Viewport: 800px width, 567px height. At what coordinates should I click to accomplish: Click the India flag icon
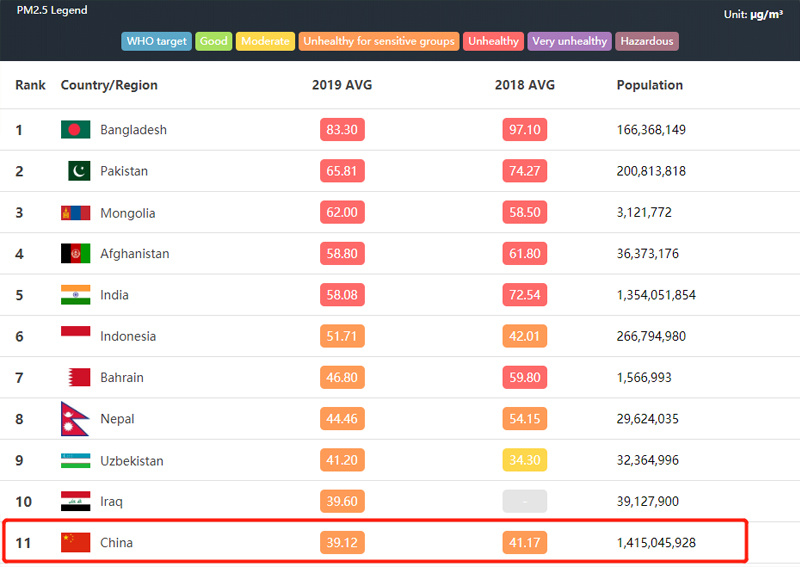pos(76,295)
